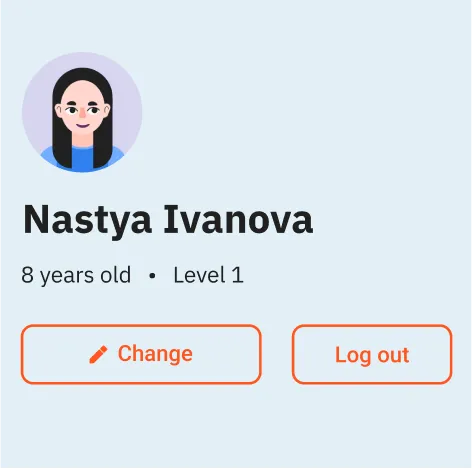Screen dimensions: 472x469
Task: Log out of Nastya's account
Action: coord(372,354)
